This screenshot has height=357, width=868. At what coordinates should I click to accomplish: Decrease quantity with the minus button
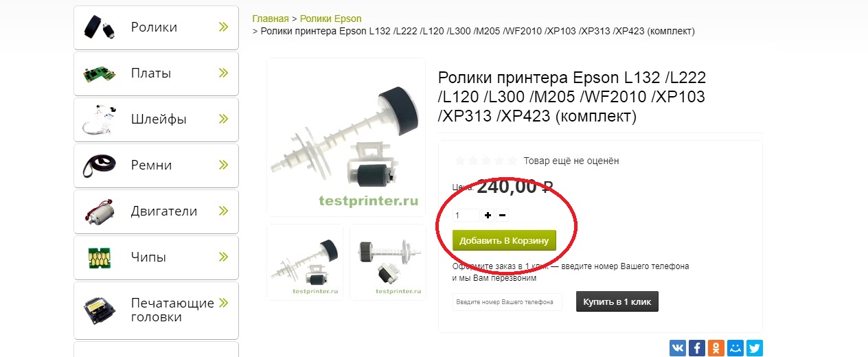[x=503, y=216]
